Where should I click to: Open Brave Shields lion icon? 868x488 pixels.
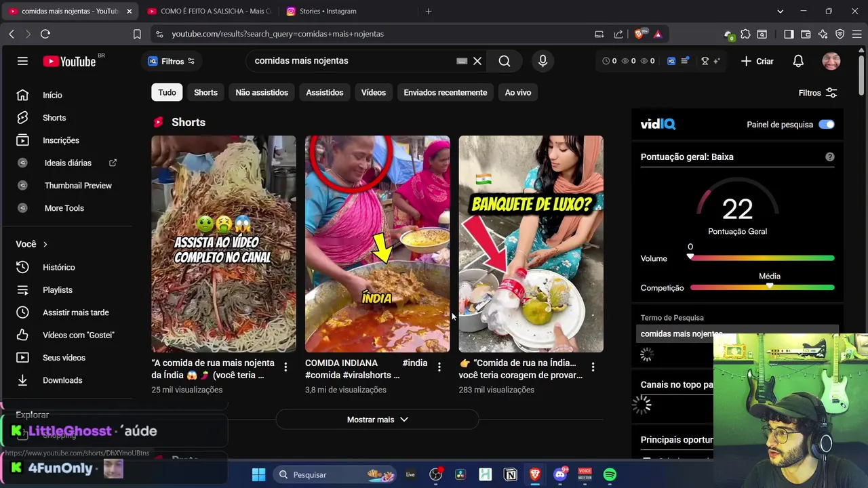[x=639, y=34]
